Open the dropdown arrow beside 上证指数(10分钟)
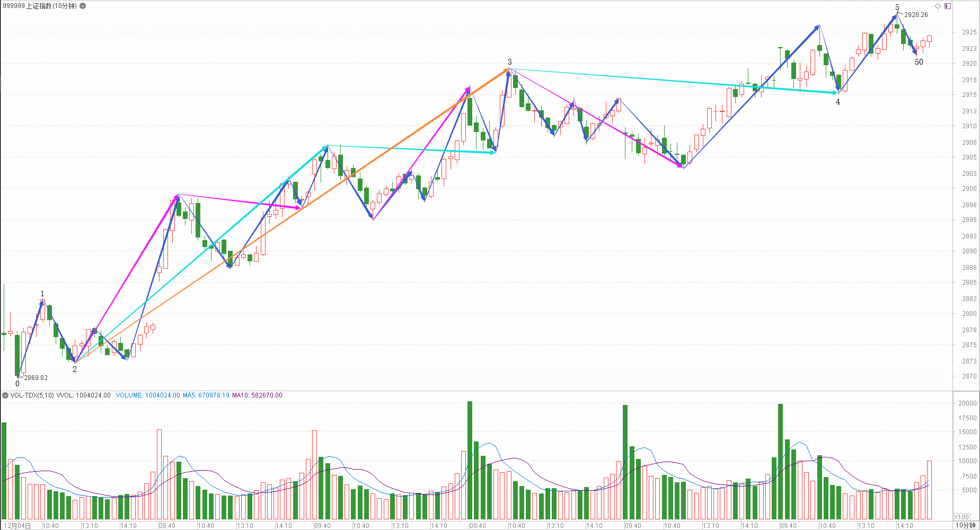Viewport: 980px width, 530px height. click(x=83, y=6)
